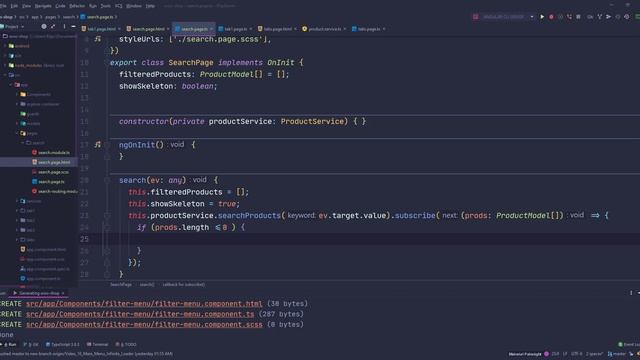
Task: Open the filter-menu.component.ts link in the console
Action: [x=140, y=314]
